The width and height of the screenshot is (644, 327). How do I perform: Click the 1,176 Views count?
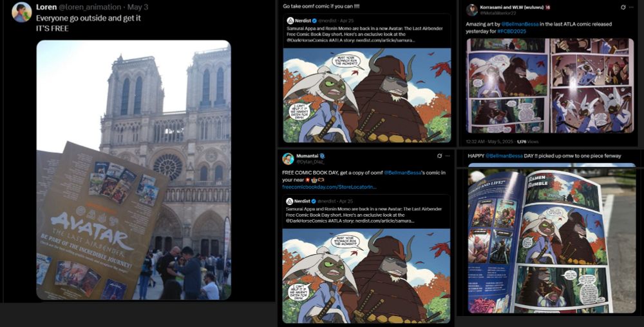(527, 141)
